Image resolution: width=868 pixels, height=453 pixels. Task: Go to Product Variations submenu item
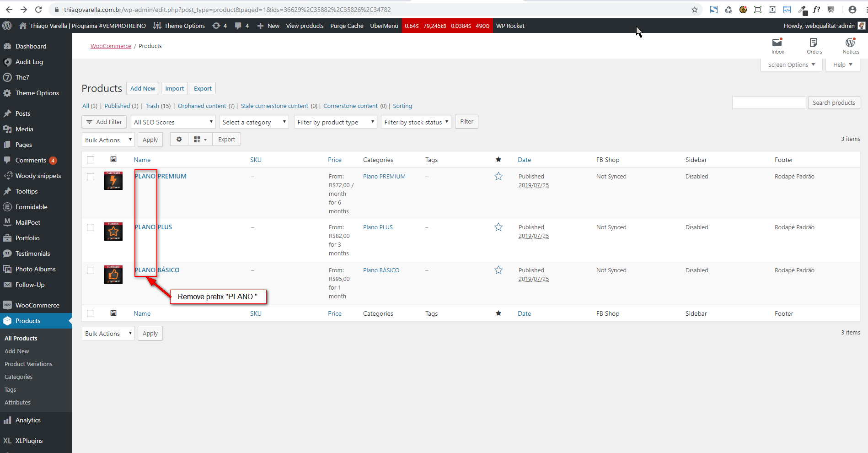click(28, 364)
